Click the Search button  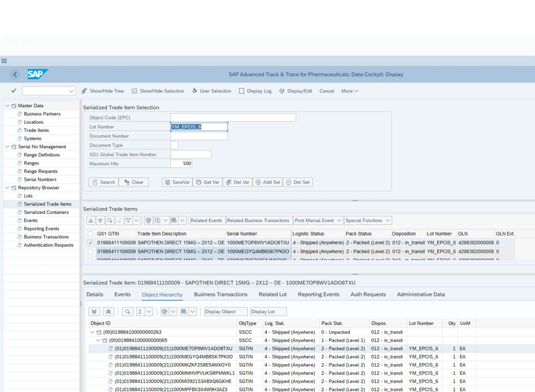pyautogui.click(x=104, y=182)
